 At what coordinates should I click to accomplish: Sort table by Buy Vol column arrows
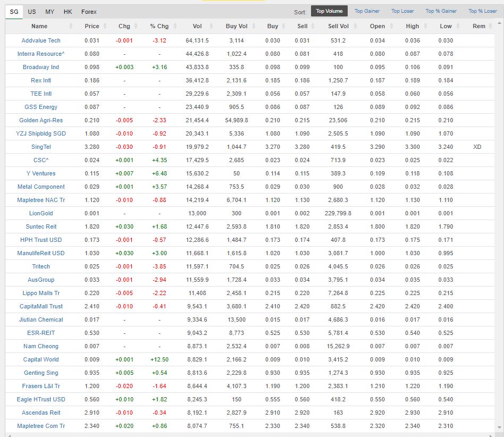point(254,27)
